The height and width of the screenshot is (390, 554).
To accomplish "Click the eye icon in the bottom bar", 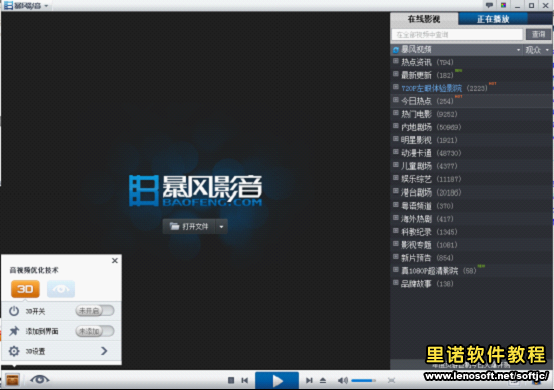I will point(40,379).
